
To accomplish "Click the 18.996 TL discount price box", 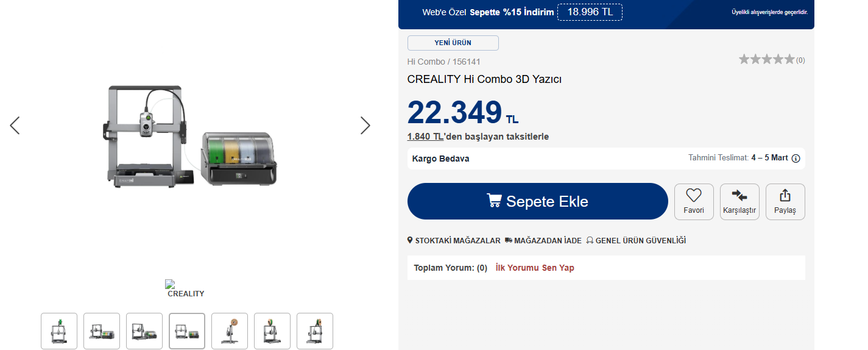I will pos(590,12).
